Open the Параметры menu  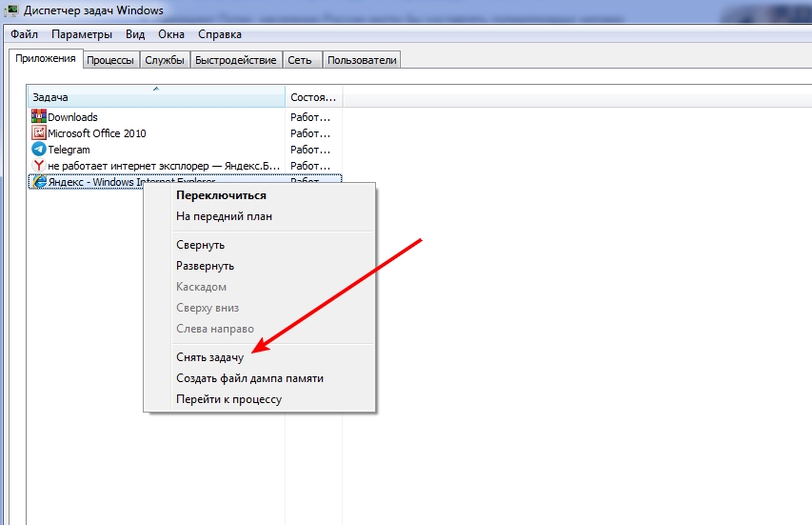tap(82, 34)
